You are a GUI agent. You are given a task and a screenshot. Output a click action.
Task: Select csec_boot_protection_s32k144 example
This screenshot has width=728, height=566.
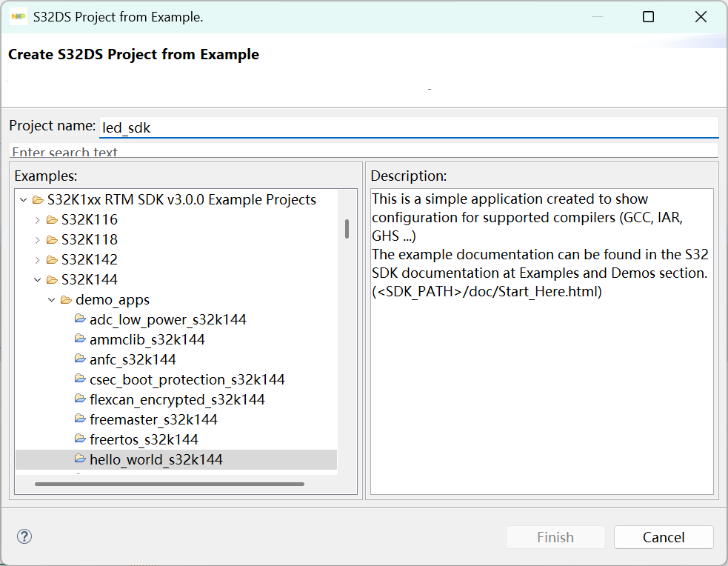click(x=187, y=380)
